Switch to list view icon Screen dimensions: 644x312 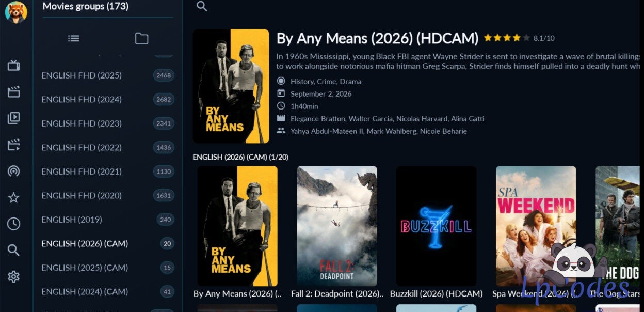tap(74, 38)
